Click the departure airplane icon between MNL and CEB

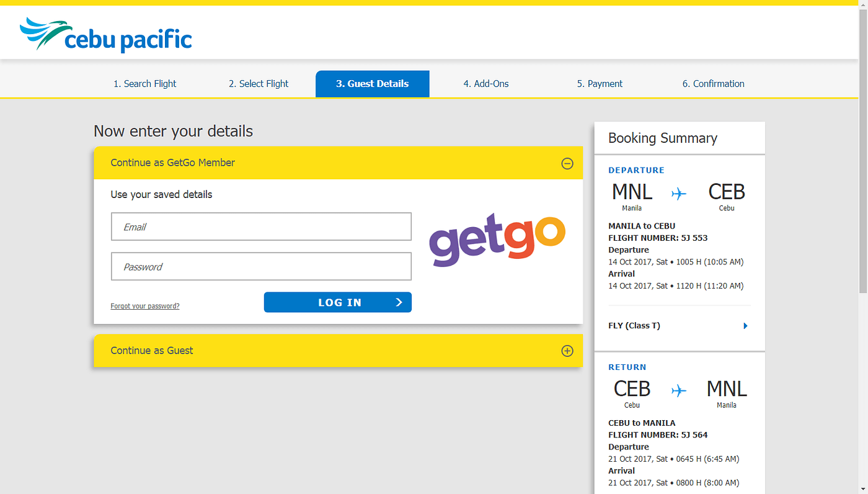(x=679, y=194)
